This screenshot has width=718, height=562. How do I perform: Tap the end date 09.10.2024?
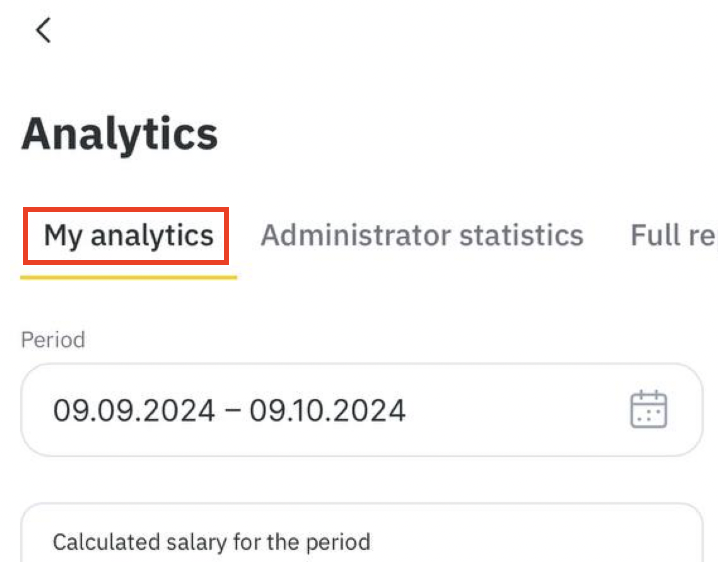(x=327, y=410)
